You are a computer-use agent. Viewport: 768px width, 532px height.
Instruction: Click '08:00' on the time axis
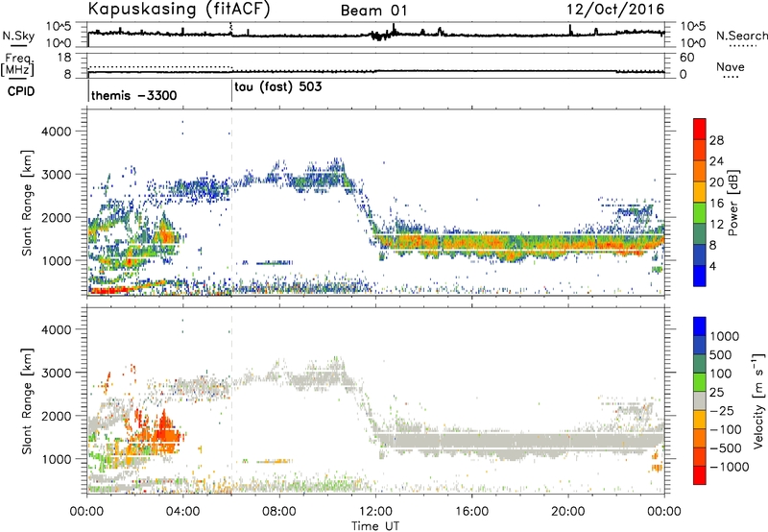(279, 512)
